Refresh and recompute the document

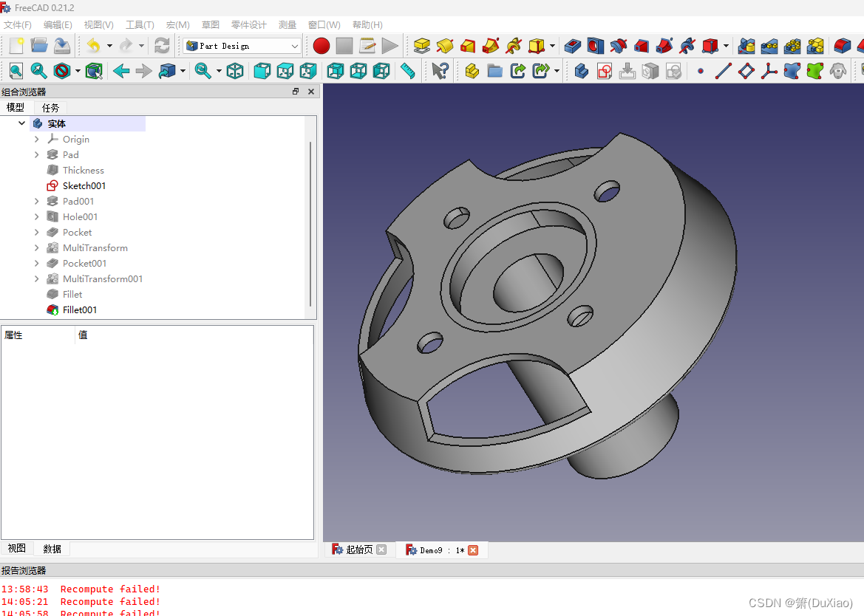coord(162,46)
